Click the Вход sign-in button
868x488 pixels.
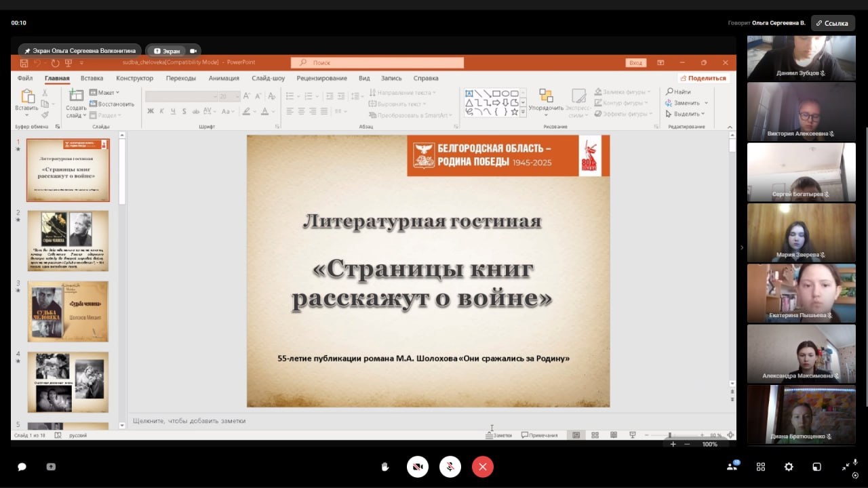click(635, 63)
